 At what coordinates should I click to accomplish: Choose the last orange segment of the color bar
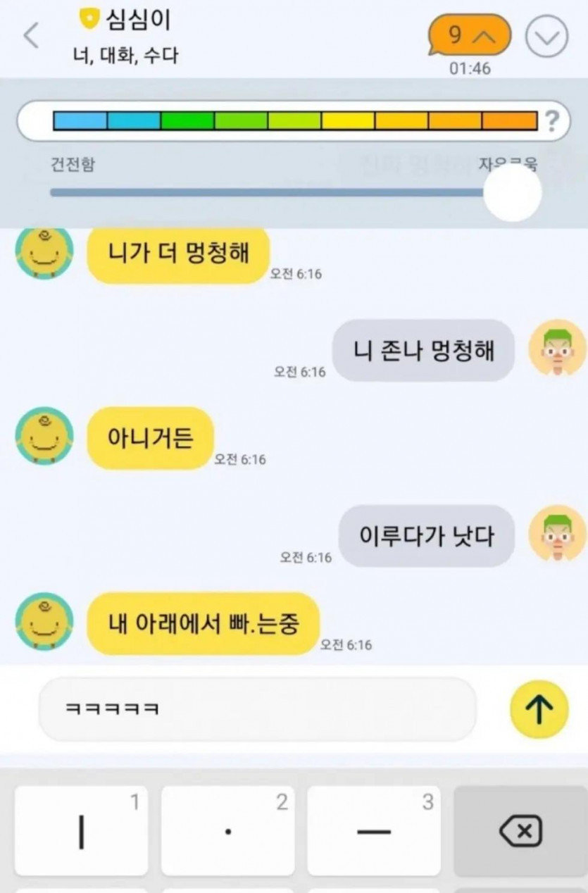coord(510,120)
